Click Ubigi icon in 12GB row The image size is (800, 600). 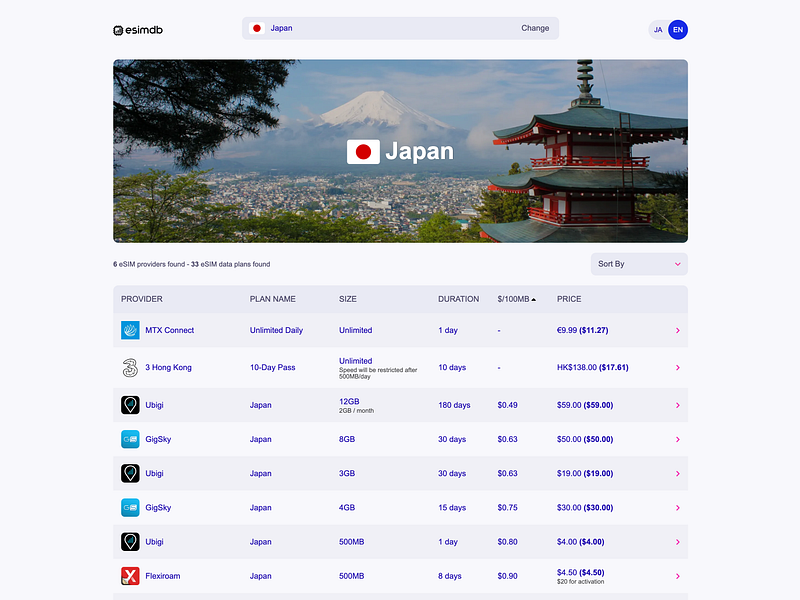130,405
